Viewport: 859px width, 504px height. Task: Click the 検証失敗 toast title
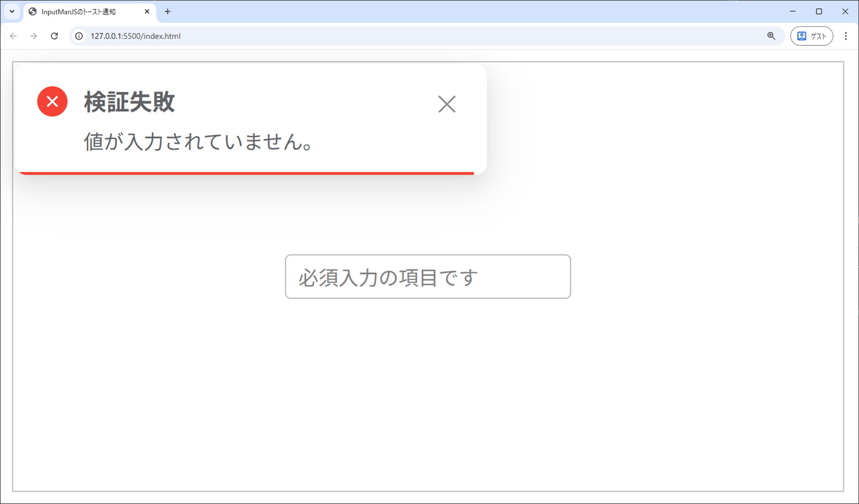(129, 102)
